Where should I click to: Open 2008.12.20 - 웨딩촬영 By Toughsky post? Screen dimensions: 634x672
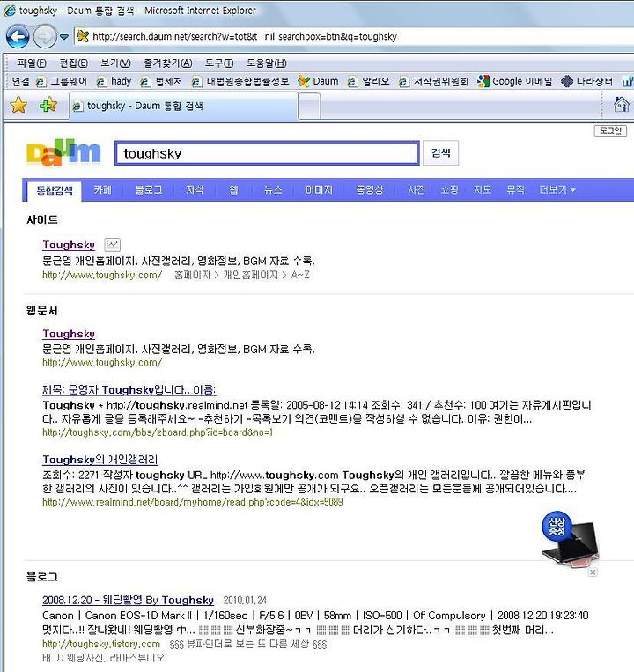coord(128,600)
